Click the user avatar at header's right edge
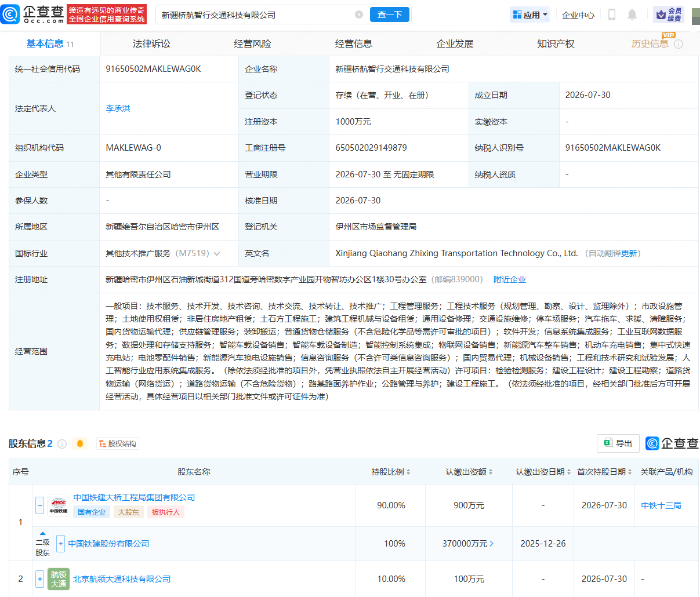This screenshot has height=597, width=700. click(x=695, y=16)
